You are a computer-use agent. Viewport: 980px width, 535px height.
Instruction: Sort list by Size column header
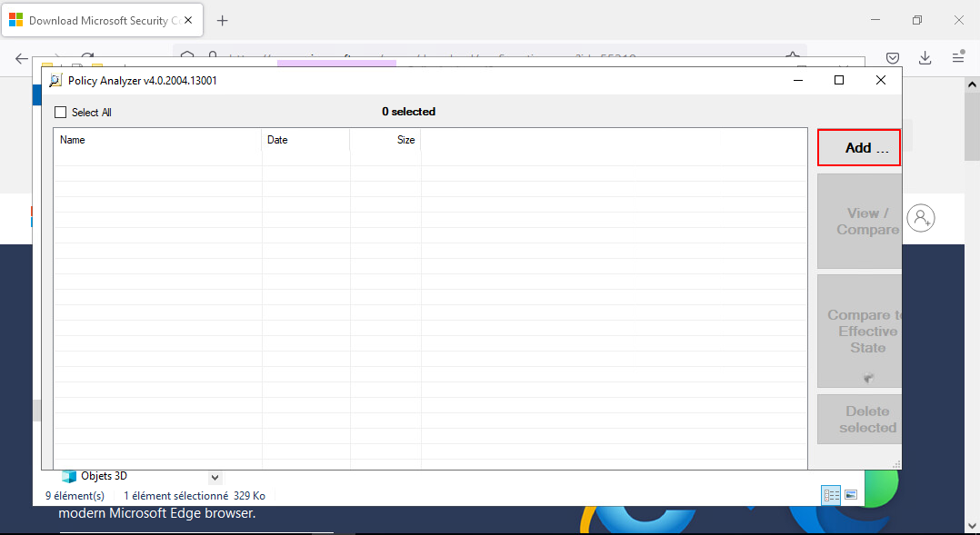(x=385, y=140)
